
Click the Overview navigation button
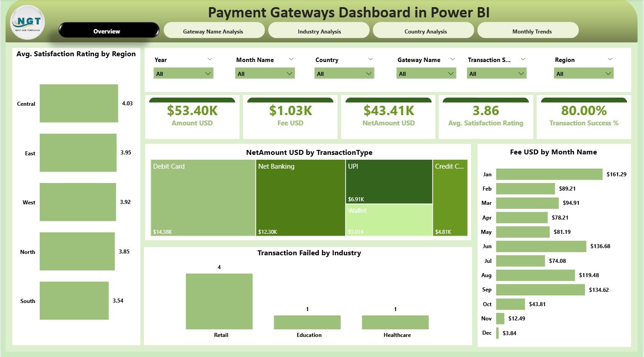pos(107,31)
